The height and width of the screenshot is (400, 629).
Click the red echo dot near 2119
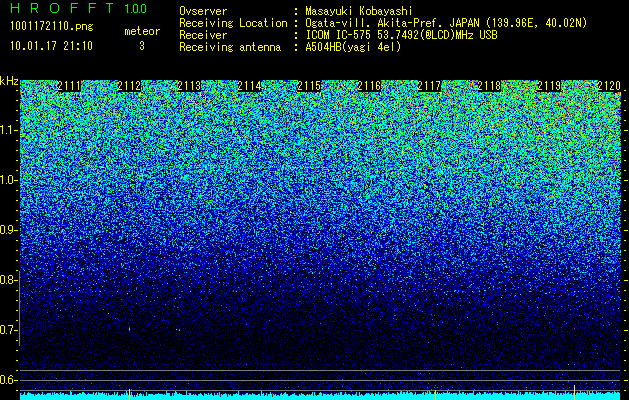coord(574,329)
